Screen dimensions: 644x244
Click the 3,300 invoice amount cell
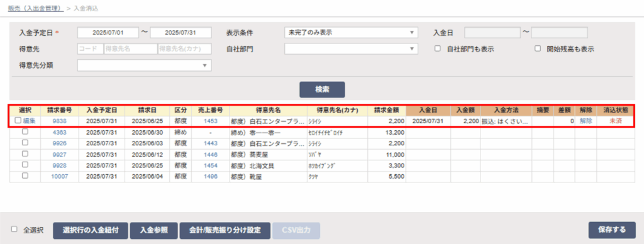(x=387, y=165)
